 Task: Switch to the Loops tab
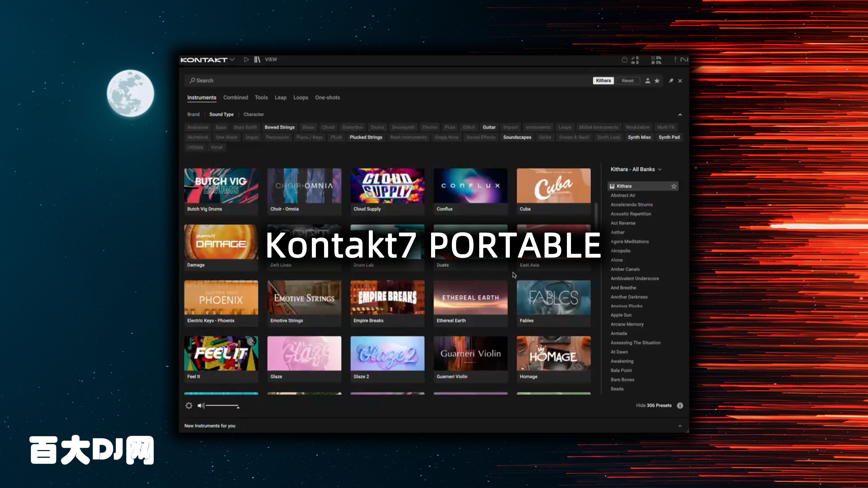pos(301,97)
